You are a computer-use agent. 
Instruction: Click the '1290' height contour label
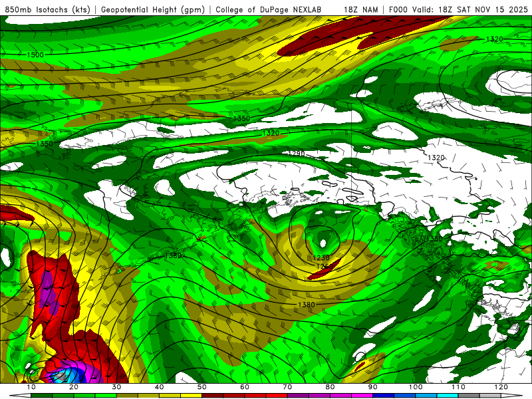coord(296,154)
